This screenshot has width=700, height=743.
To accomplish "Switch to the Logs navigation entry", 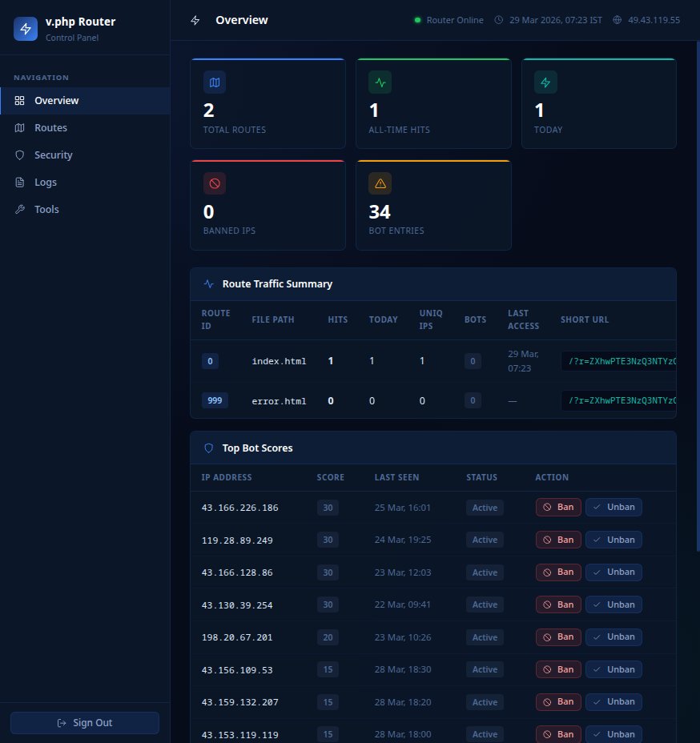I will (x=46, y=182).
